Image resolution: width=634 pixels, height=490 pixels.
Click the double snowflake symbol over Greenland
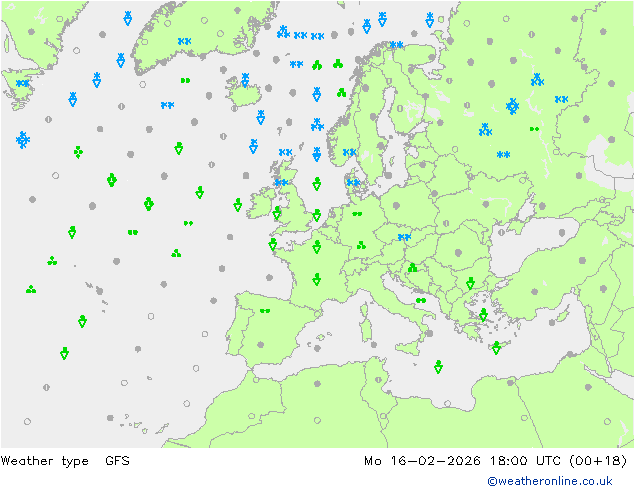point(184,41)
